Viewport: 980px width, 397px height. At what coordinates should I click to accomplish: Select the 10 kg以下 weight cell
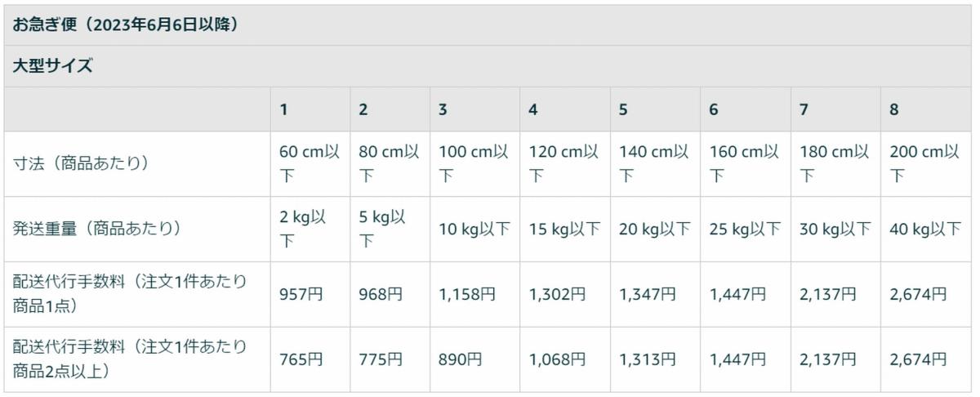[474, 229]
